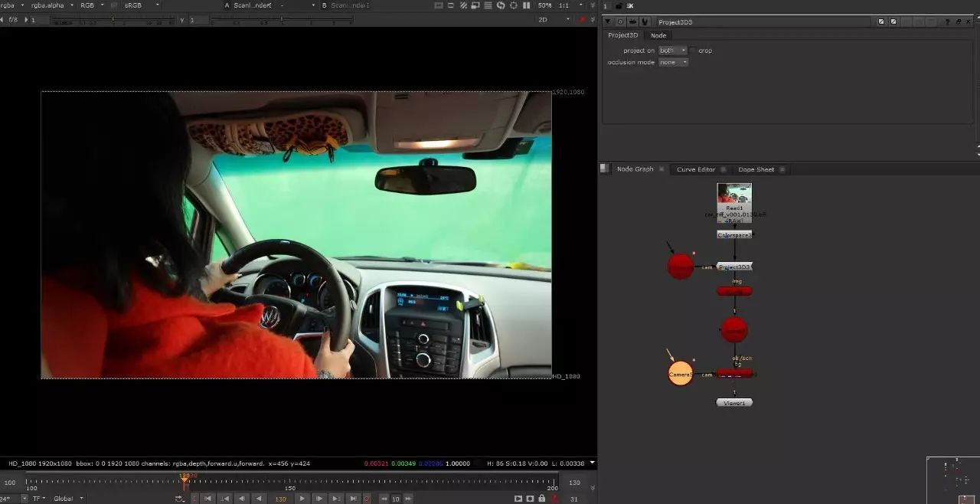
Task: Switch to the Curve Editor tab
Action: click(695, 169)
